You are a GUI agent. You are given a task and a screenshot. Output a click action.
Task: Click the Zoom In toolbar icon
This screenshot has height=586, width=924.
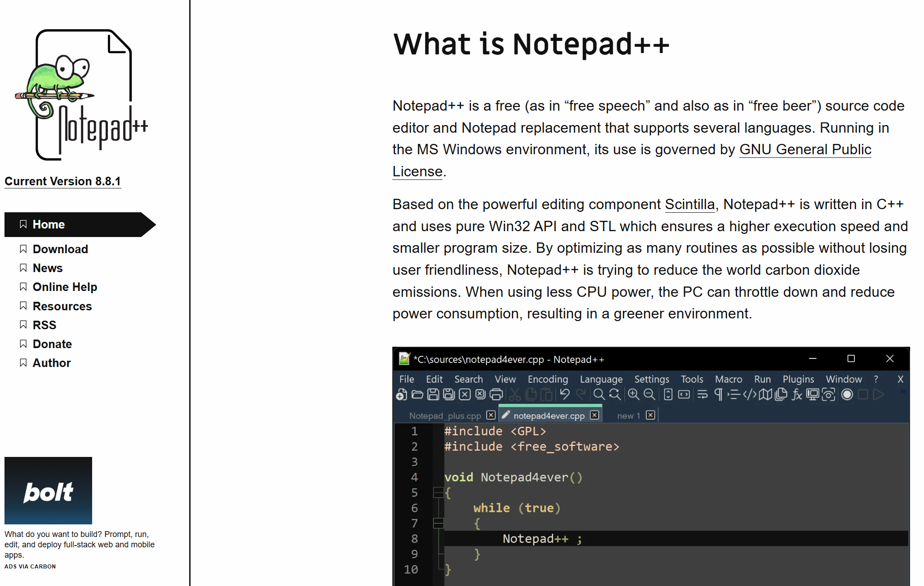(x=634, y=394)
